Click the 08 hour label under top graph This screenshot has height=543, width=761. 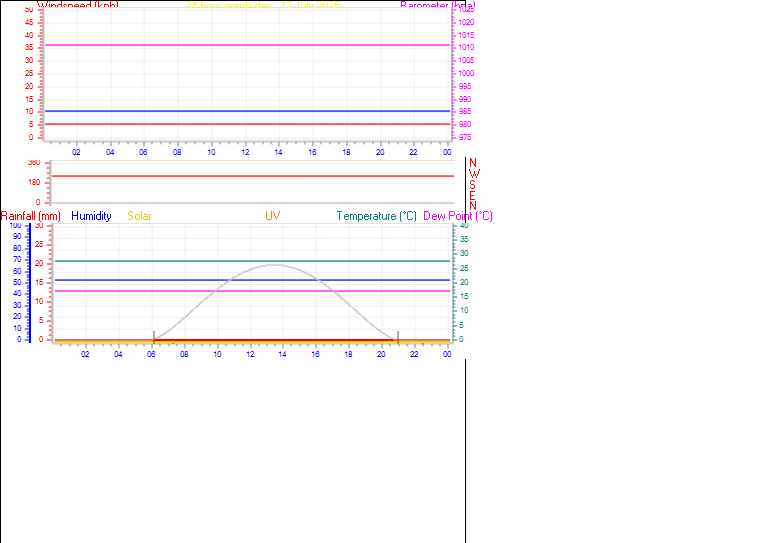pyautogui.click(x=177, y=152)
